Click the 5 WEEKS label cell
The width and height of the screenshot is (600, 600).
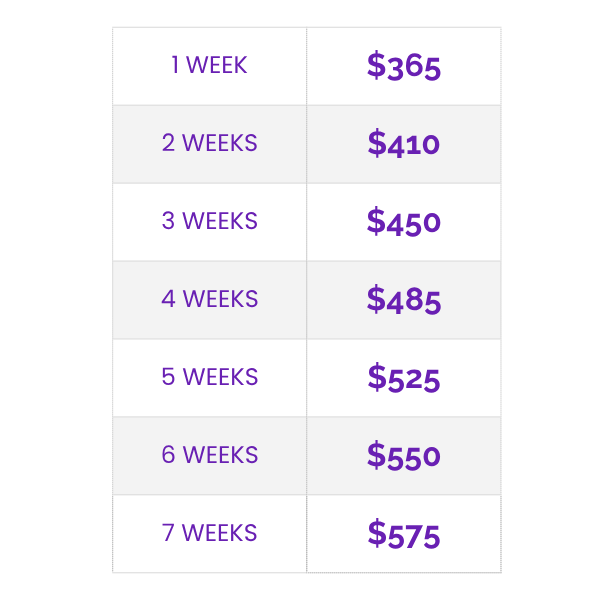(209, 378)
